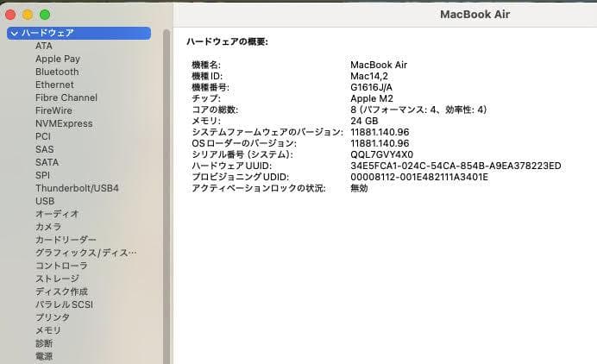Screen dimensions: 597x364
Task: Select USB in the sidebar
Action: (45, 202)
